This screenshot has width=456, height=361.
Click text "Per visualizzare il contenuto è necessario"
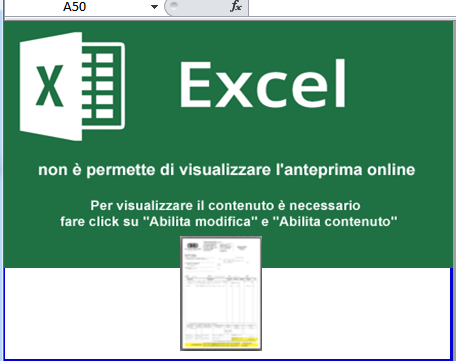(225, 206)
